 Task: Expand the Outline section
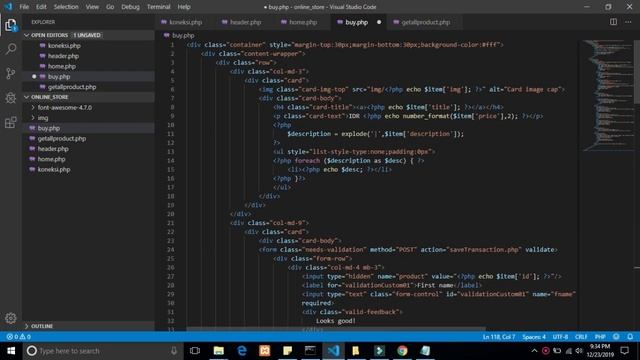(27, 326)
